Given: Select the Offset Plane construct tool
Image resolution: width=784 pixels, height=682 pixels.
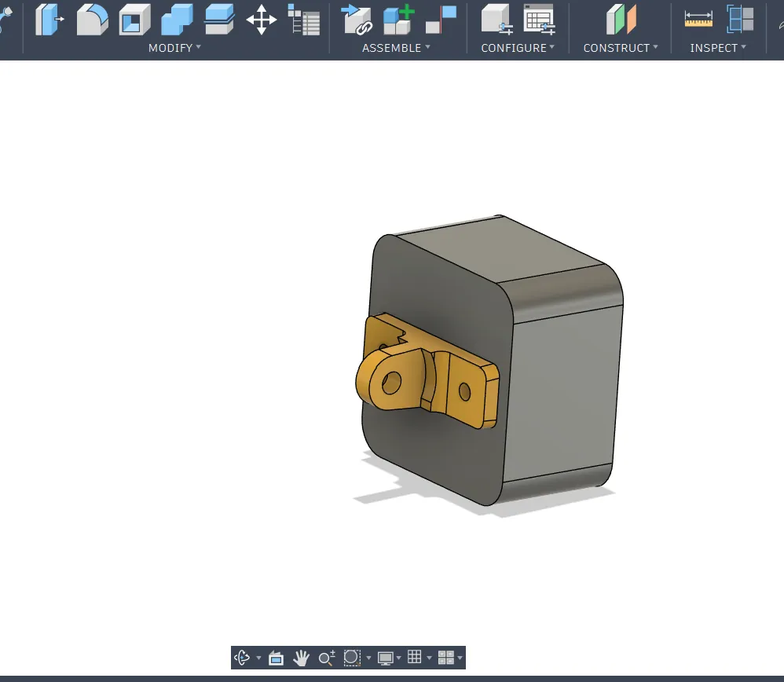Looking at the screenshot, I should 621,20.
